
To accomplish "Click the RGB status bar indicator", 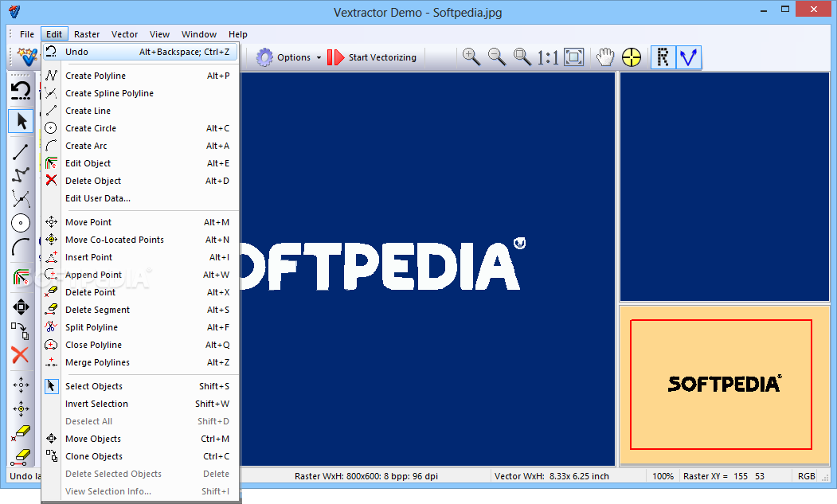I will point(806,476).
